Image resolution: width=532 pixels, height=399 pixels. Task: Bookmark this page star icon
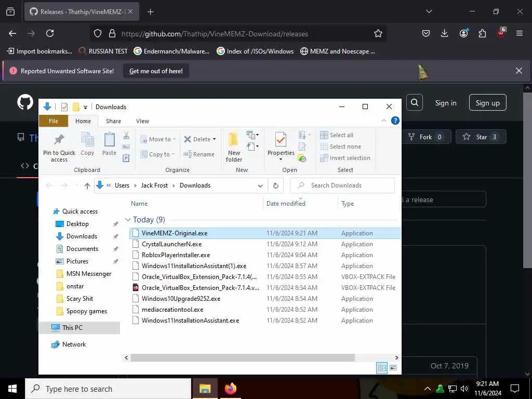click(x=378, y=33)
